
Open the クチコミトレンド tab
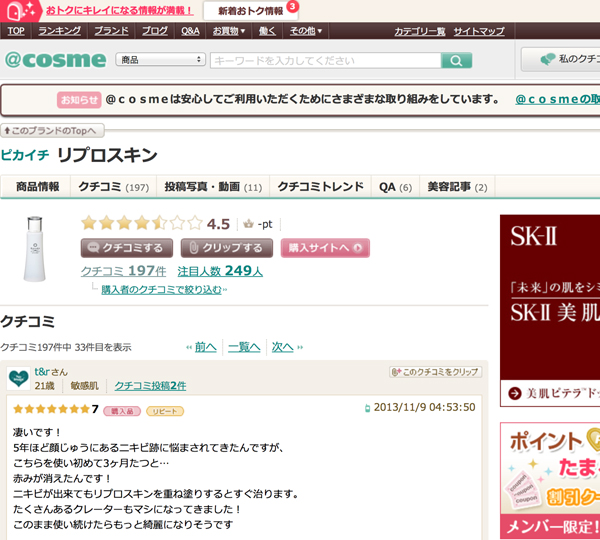tap(320, 187)
